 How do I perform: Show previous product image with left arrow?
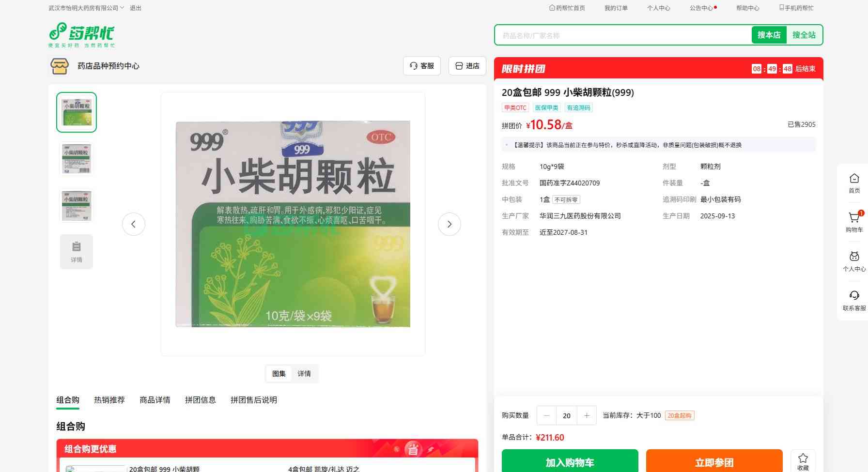134,224
